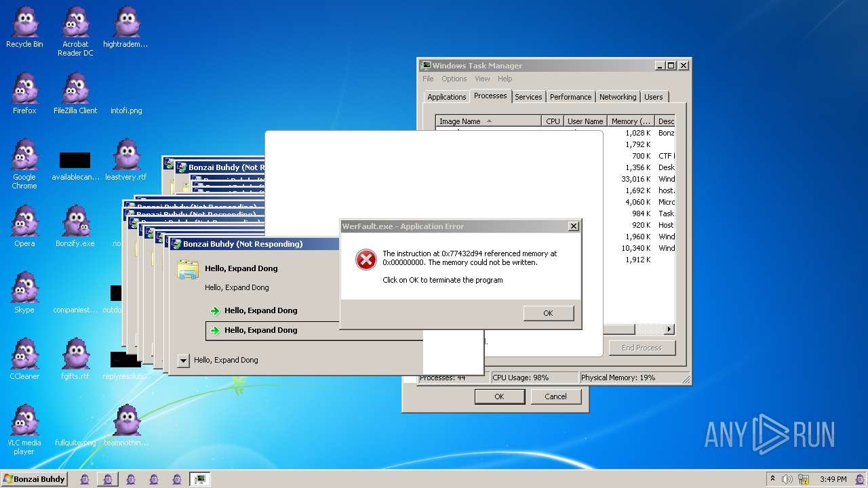The height and width of the screenshot is (488, 868).
Task: Launch Skype from the desktop
Action: tap(24, 293)
